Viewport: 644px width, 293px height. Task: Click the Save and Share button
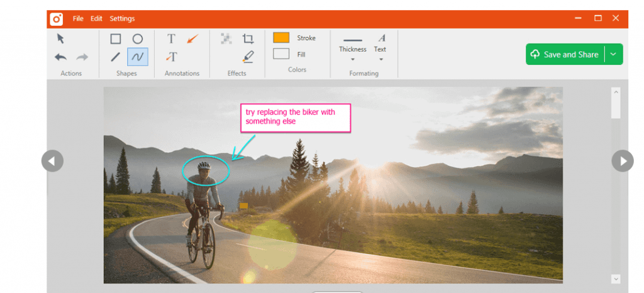(565, 54)
